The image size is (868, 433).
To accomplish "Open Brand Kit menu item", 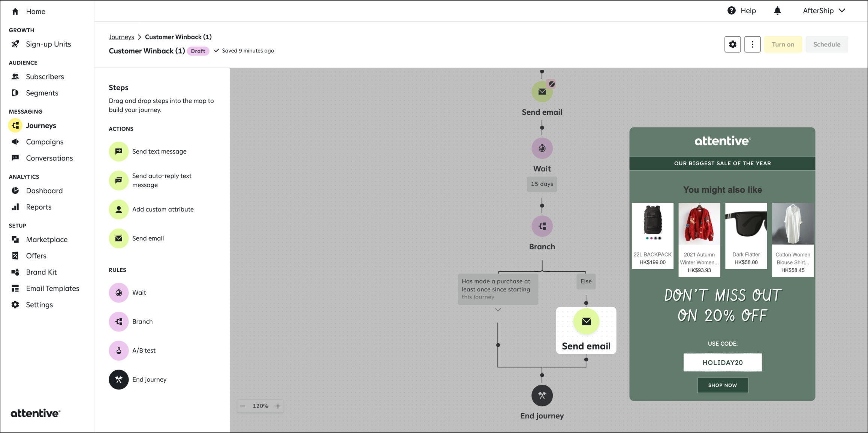I will coord(41,272).
